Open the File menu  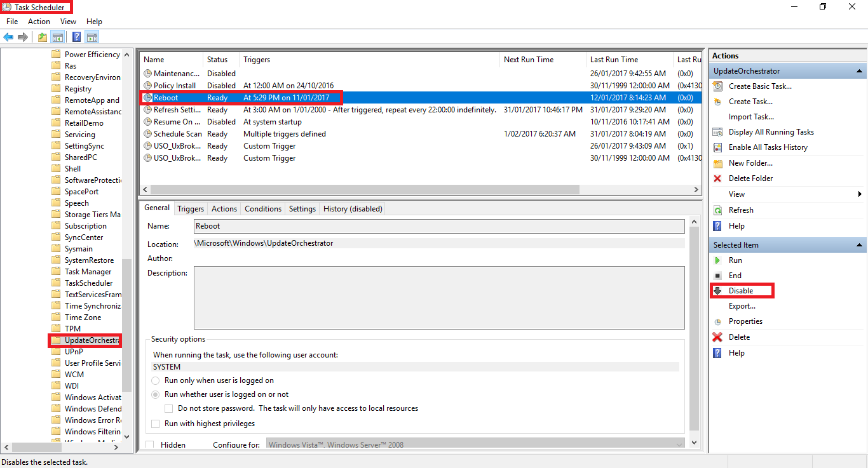12,22
